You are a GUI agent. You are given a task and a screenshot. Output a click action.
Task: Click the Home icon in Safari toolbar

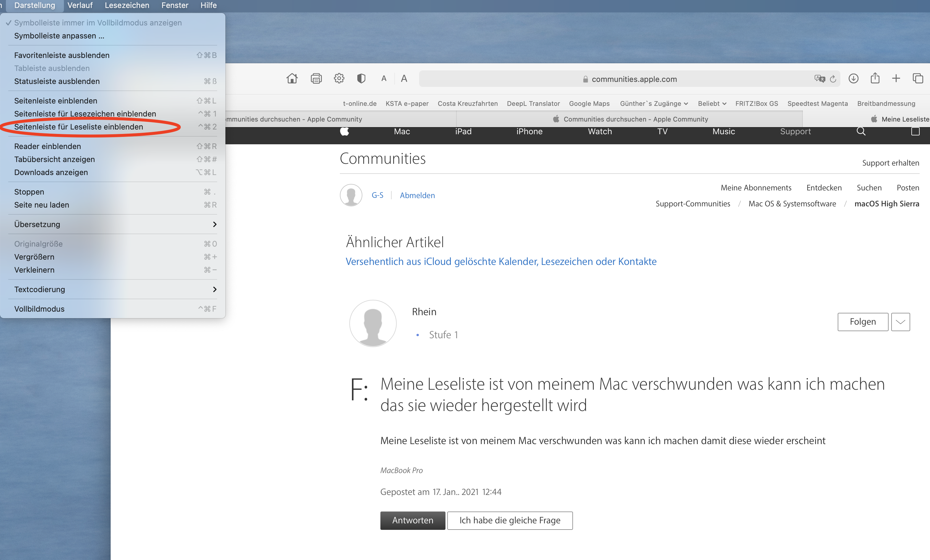(292, 78)
